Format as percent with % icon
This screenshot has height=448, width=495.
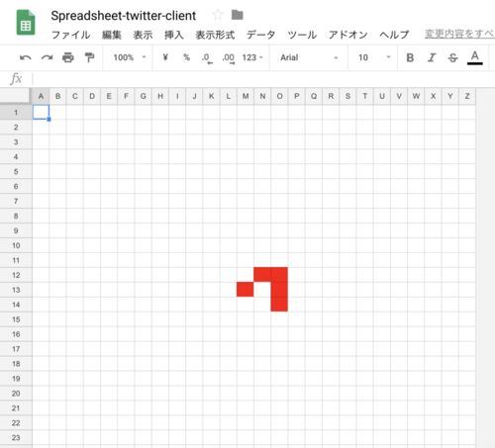[187, 57]
